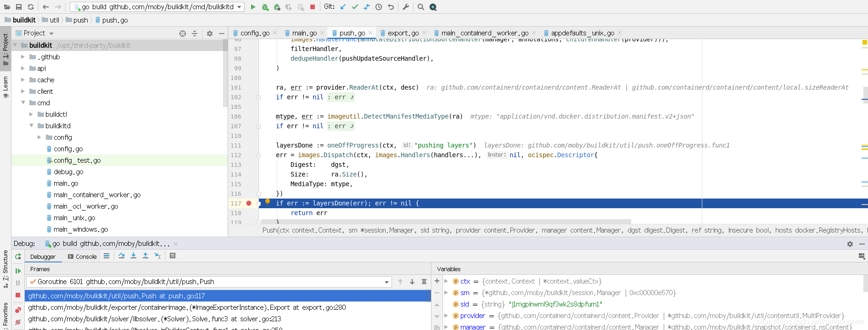Screen dimensions: 868x330
Task: Open debug panel gear settings
Action: 850,244
